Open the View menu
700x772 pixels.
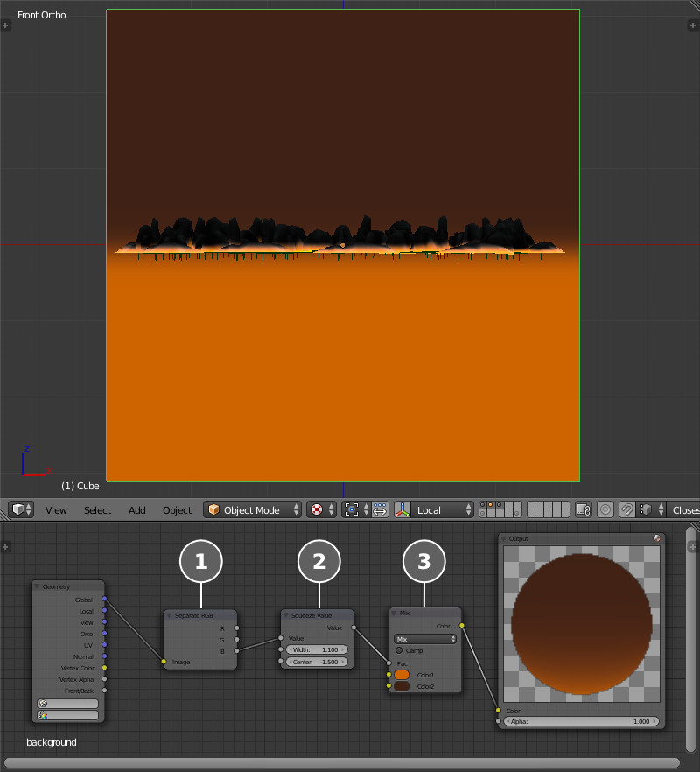click(x=56, y=510)
